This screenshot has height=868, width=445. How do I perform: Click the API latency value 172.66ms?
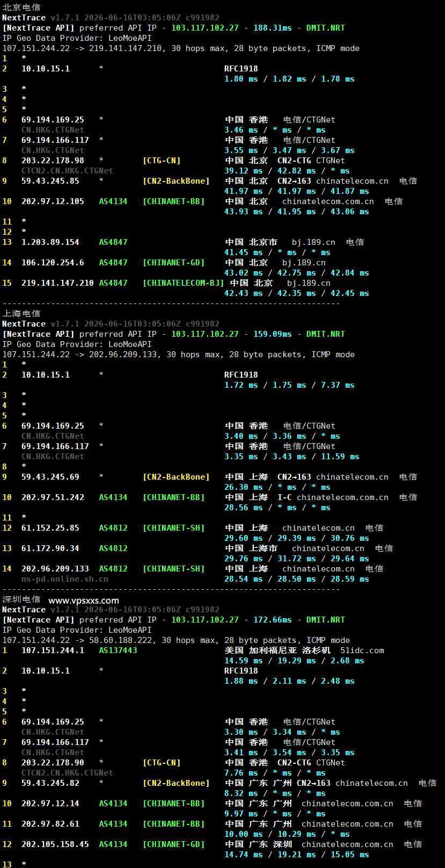(x=273, y=620)
